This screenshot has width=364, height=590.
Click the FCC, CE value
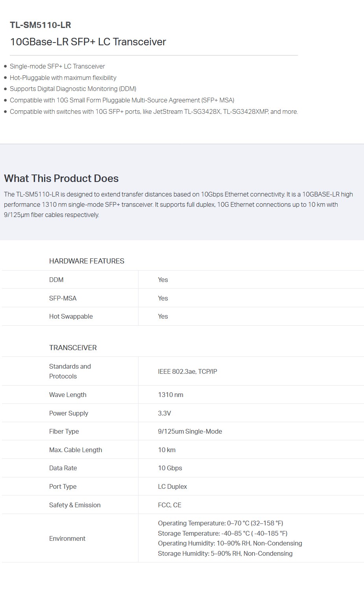click(x=170, y=505)
